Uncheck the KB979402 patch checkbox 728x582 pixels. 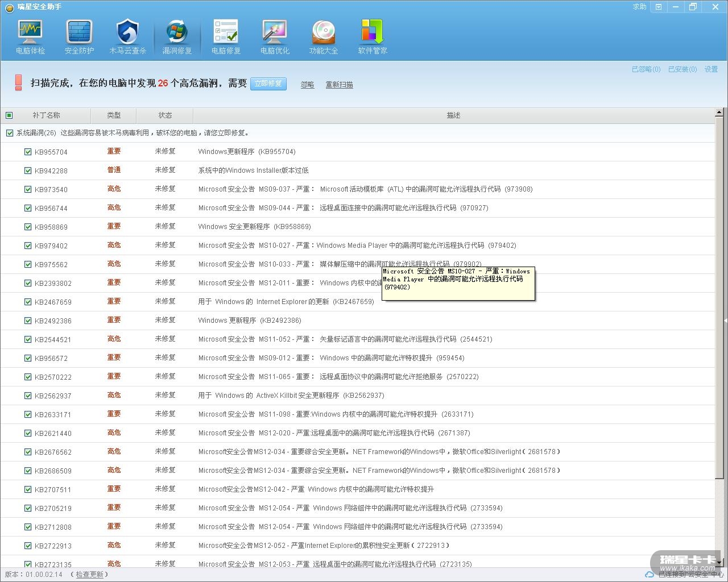tap(28, 246)
